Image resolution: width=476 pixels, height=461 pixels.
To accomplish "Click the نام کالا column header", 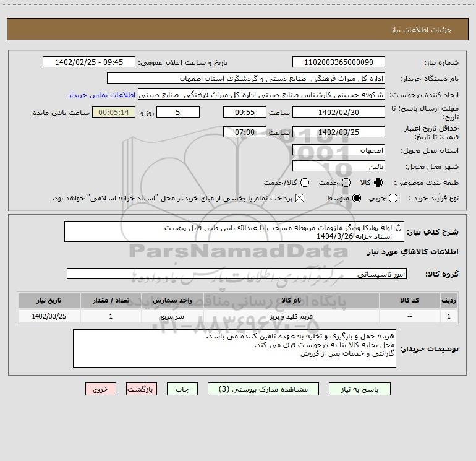I will point(291,300).
